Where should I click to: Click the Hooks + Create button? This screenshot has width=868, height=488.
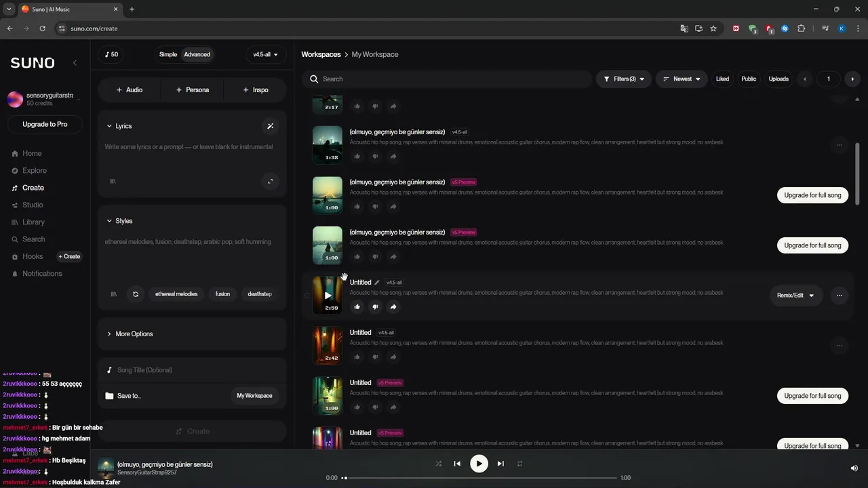pyautogui.click(x=69, y=257)
